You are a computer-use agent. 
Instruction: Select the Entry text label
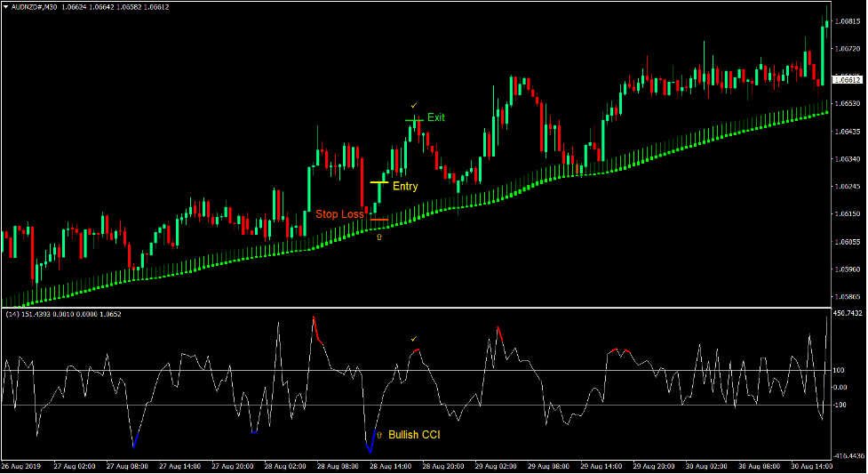click(x=405, y=187)
